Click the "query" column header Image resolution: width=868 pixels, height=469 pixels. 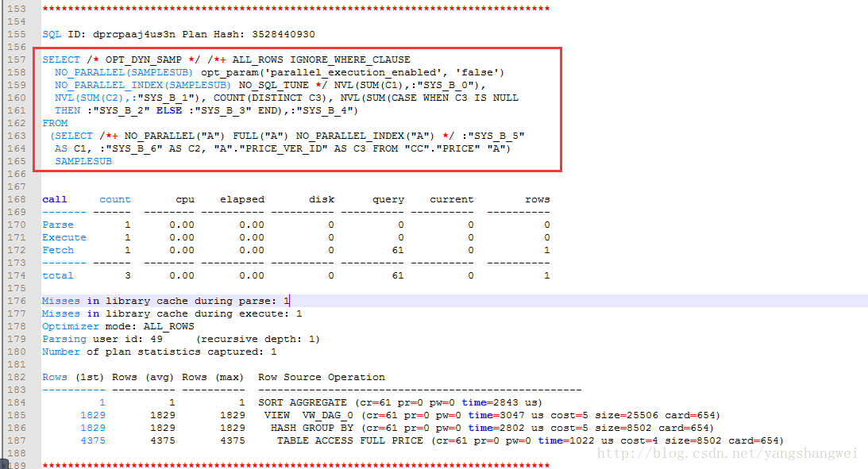(x=388, y=200)
